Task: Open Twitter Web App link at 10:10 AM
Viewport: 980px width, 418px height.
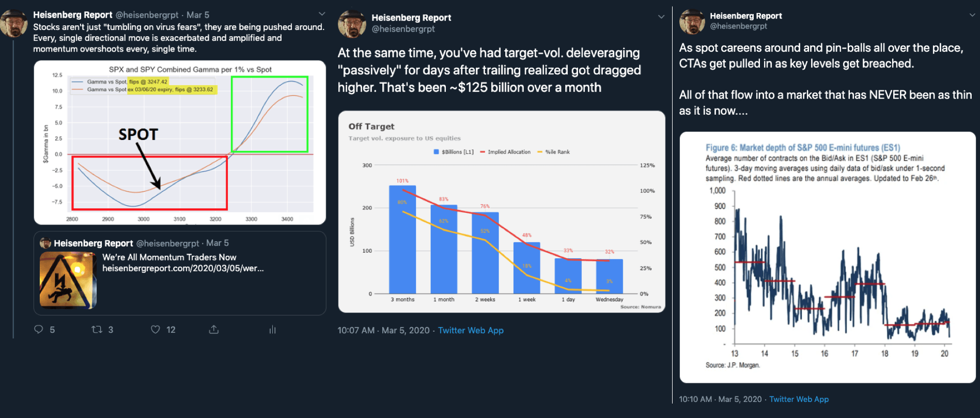Action: [x=799, y=399]
